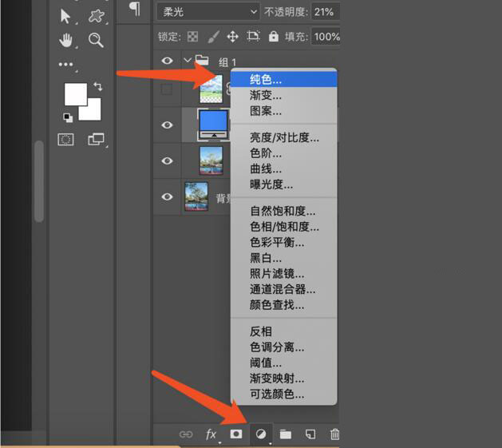Toggle Quick Mask mode icon
The image size is (502, 448).
(x=66, y=140)
